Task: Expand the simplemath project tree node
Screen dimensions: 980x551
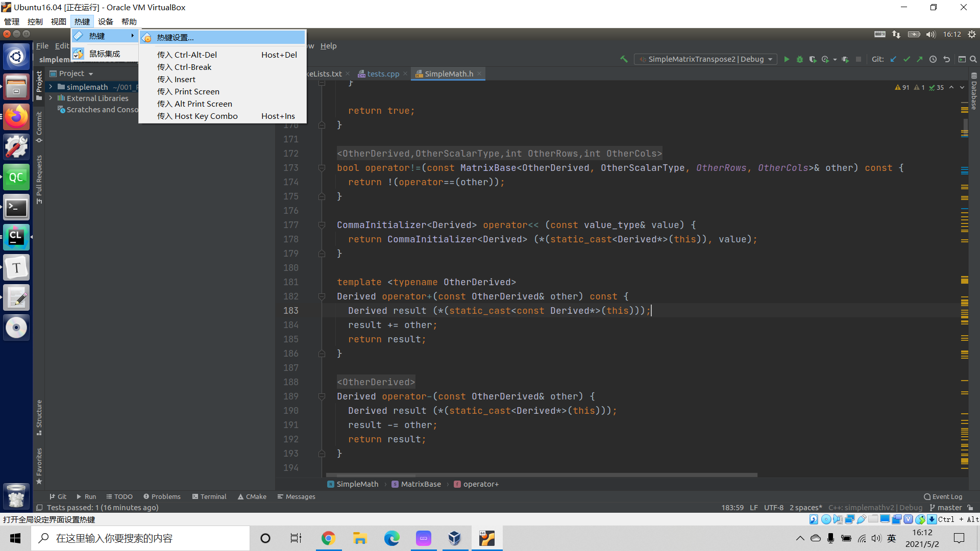Action: coord(51,87)
